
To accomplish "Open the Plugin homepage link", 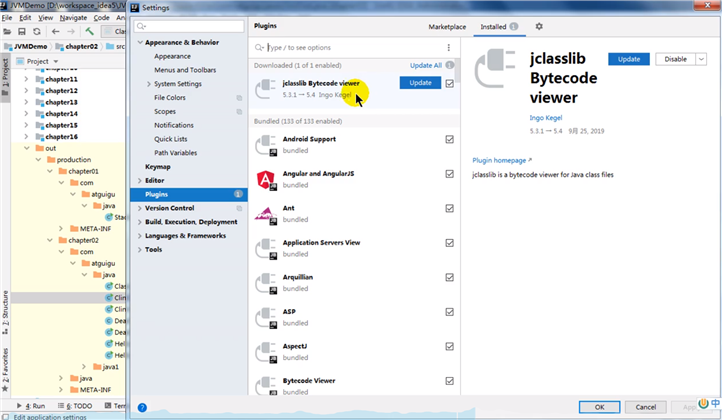I will [x=501, y=160].
